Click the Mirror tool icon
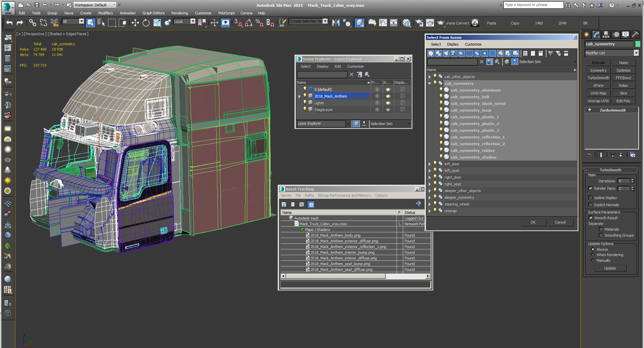The height and width of the screenshot is (348, 644). 336,23
